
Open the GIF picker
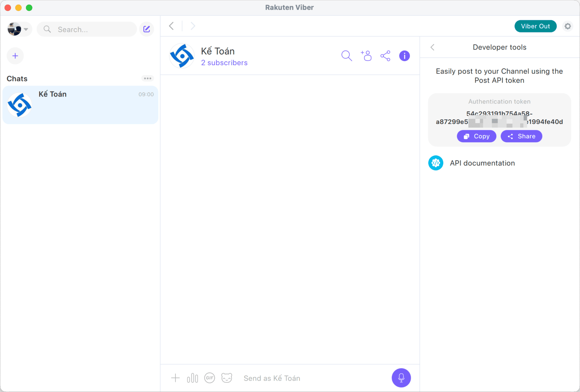(x=210, y=378)
